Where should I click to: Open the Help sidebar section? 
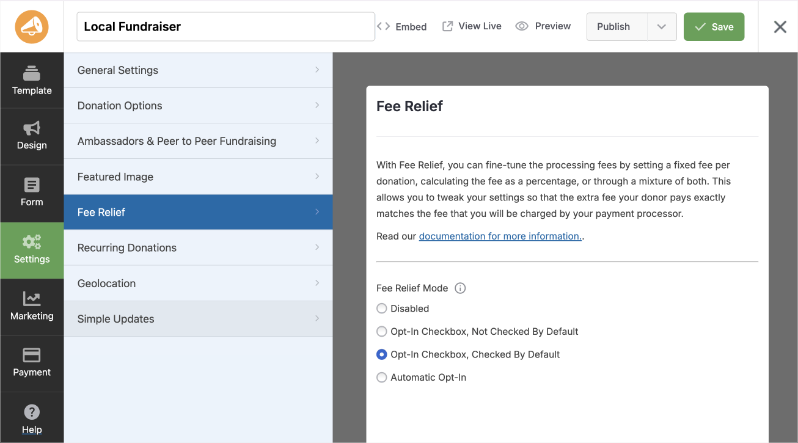pos(32,420)
